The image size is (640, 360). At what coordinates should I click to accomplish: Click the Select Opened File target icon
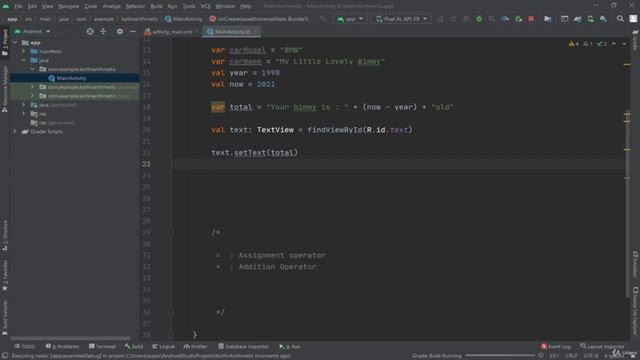[90, 31]
